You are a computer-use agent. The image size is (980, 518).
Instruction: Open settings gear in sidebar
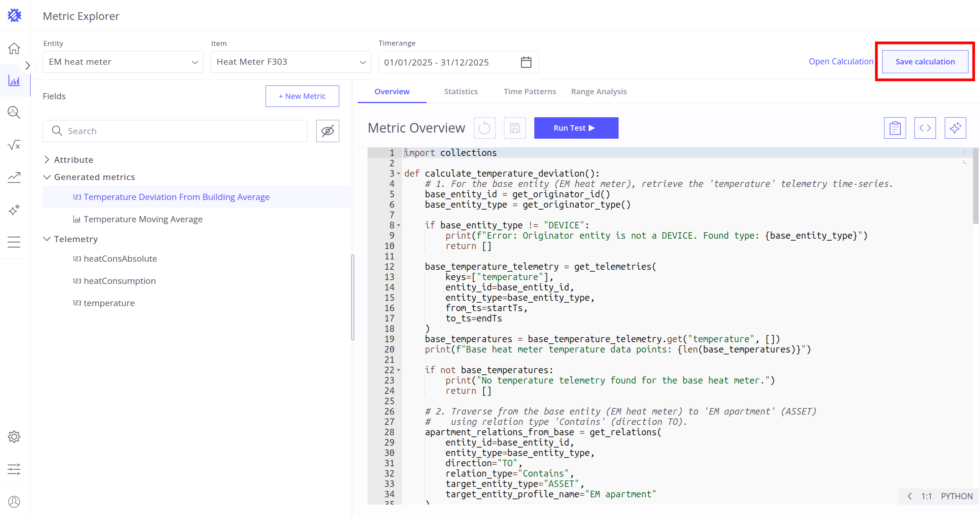coord(14,436)
